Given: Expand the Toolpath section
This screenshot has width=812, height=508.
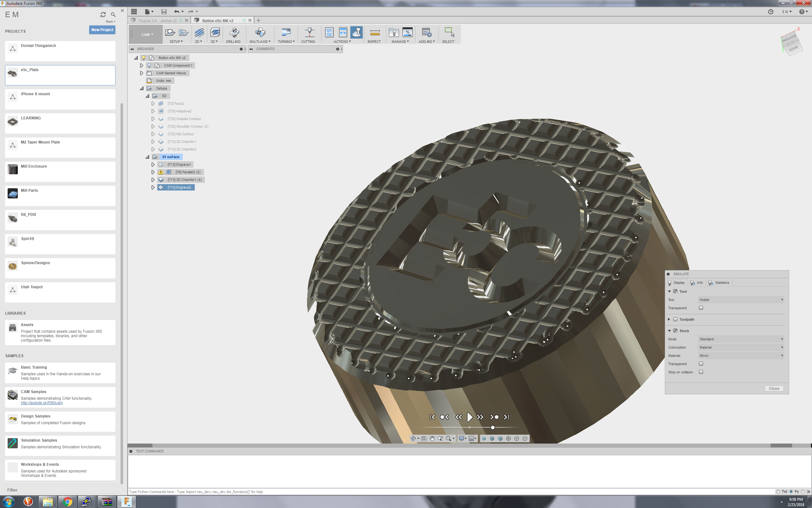Looking at the screenshot, I should point(669,319).
